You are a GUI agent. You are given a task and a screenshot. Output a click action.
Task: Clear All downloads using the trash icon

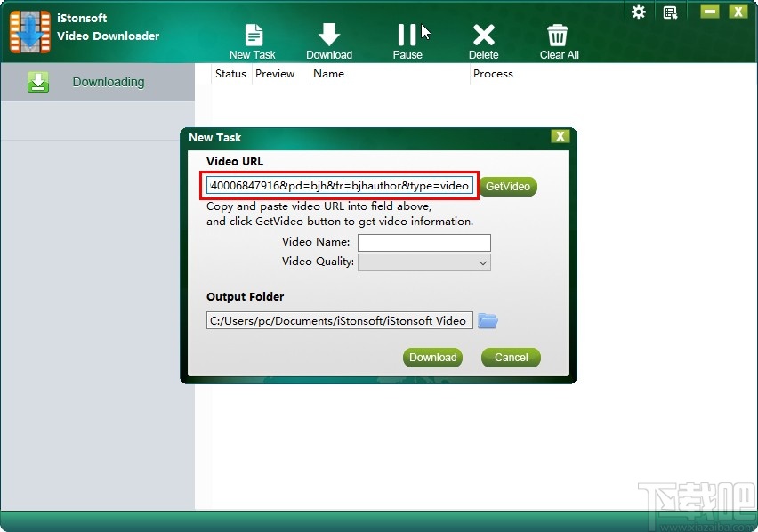click(x=558, y=38)
